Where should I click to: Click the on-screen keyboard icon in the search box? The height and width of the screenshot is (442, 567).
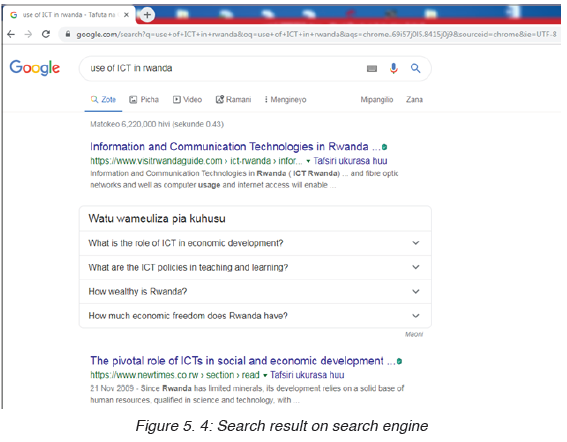point(372,68)
